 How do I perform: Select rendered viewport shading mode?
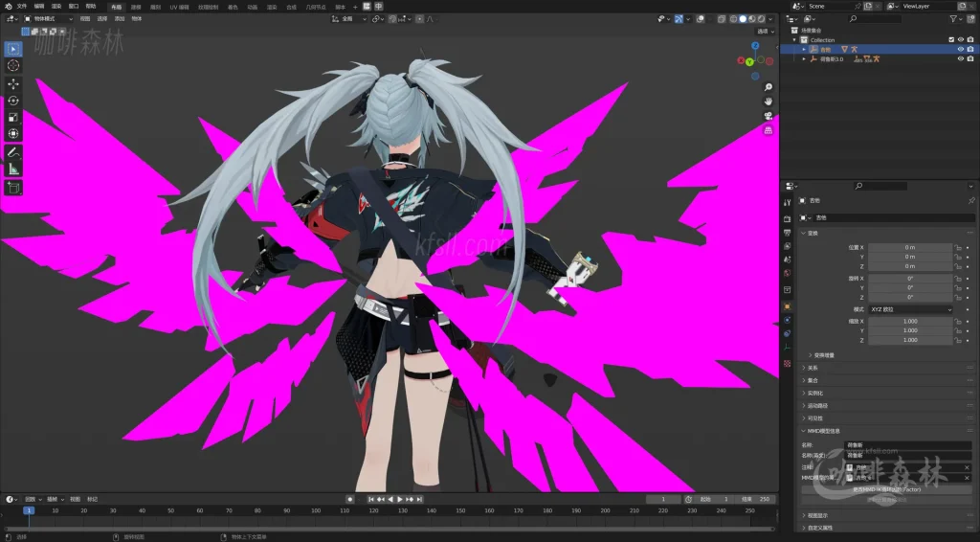point(761,19)
